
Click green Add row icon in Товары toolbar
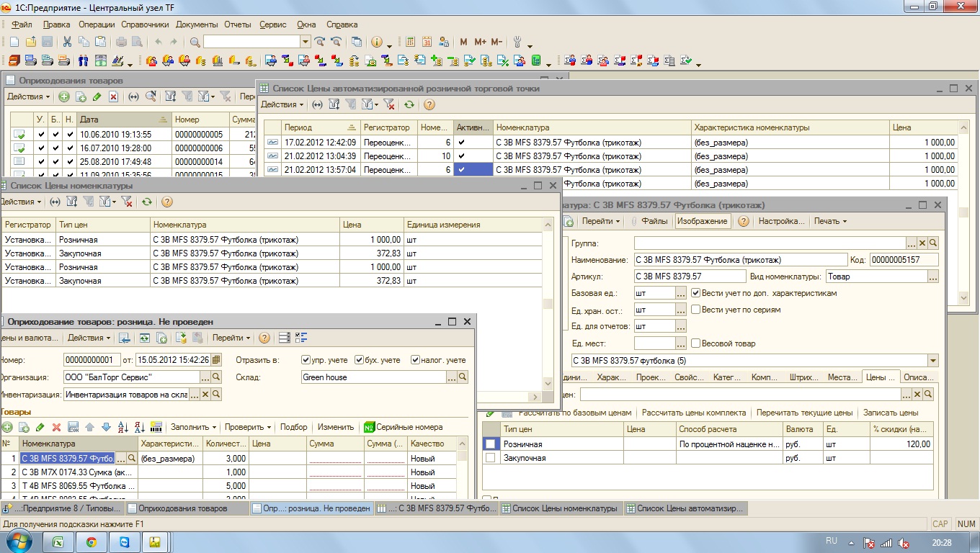pyautogui.click(x=8, y=427)
